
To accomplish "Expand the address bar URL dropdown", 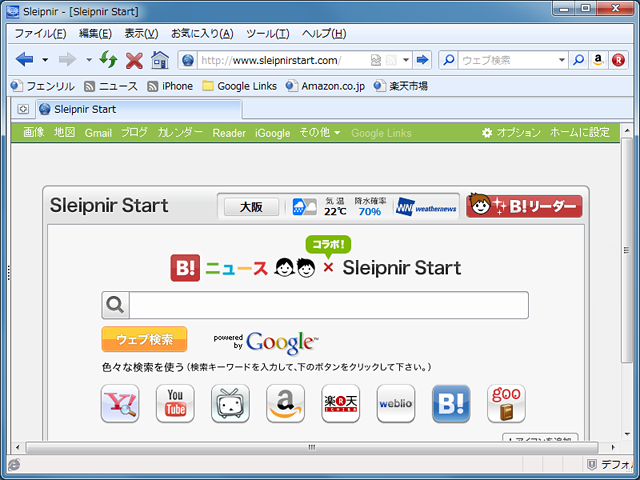I will (x=406, y=60).
